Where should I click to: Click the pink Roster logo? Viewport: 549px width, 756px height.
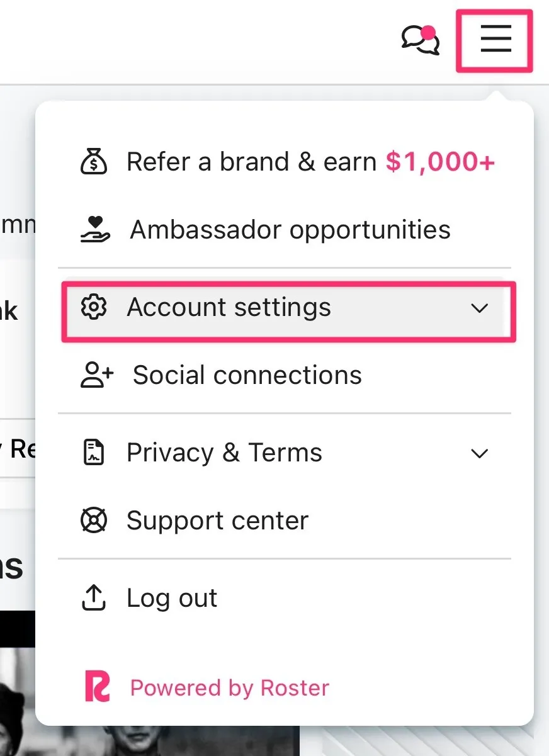pos(98,687)
